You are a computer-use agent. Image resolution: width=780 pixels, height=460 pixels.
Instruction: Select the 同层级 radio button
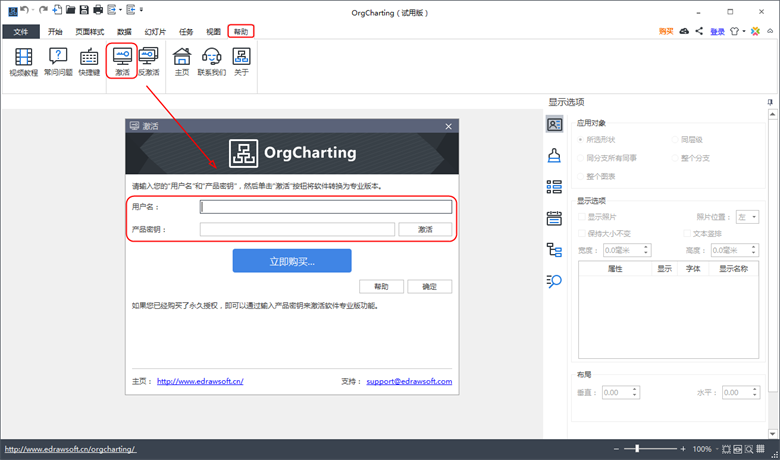click(x=675, y=140)
